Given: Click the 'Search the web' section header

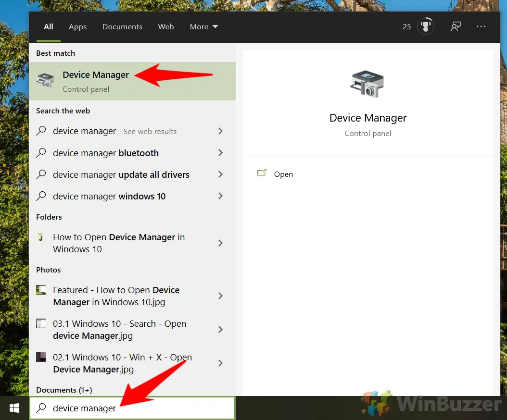Looking at the screenshot, I should coord(63,111).
